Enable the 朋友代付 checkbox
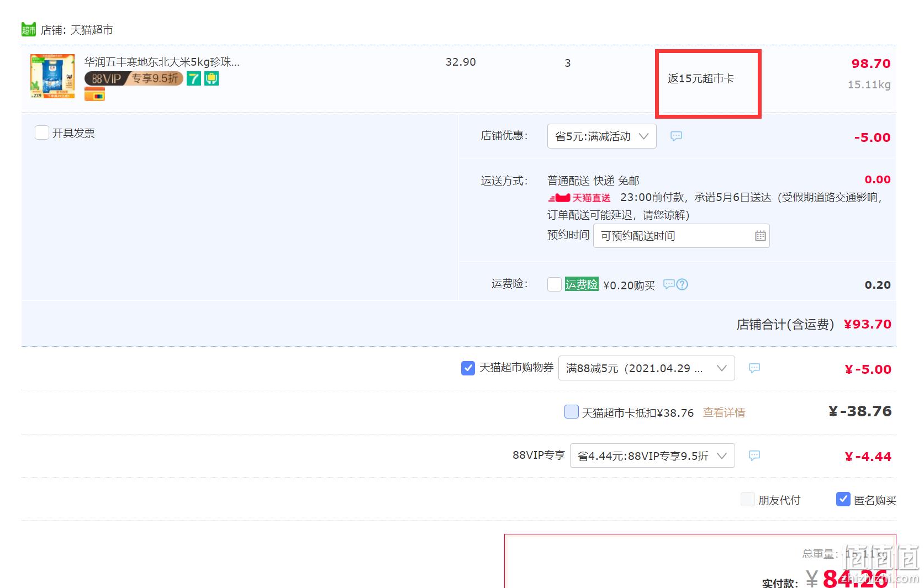Image resolution: width=924 pixels, height=588 pixels. pyautogui.click(x=747, y=500)
